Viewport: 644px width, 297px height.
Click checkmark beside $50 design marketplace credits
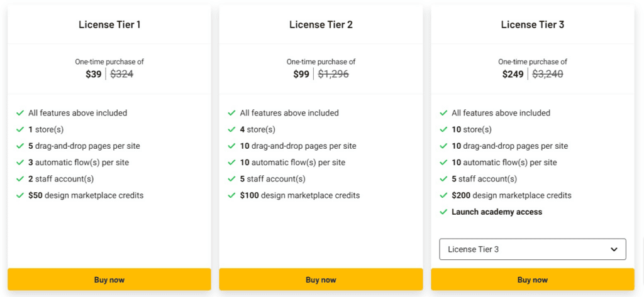point(20,195)
